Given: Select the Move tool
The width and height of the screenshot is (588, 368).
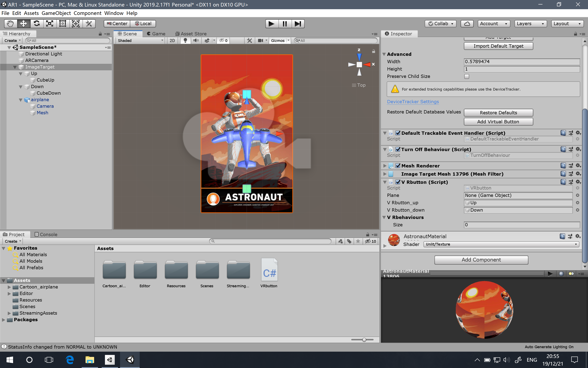Looking at the screenshot, I should pos(23,24).
